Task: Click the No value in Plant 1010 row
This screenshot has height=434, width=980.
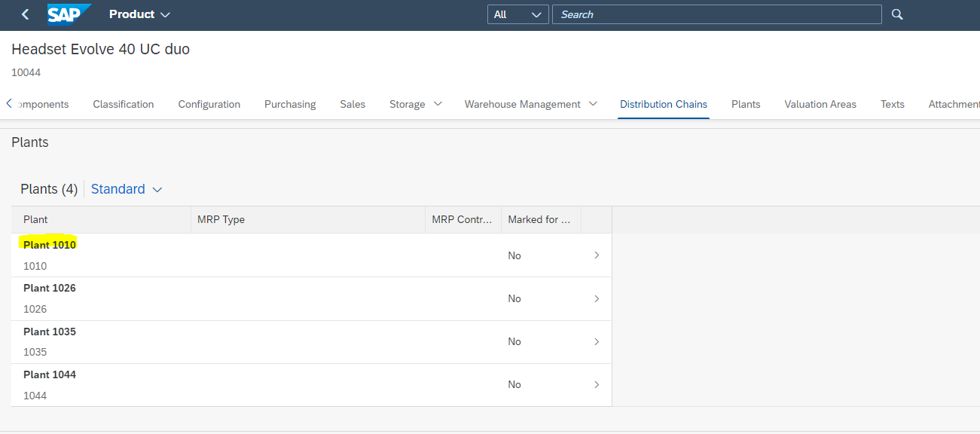Action: [x=514, y=255]
